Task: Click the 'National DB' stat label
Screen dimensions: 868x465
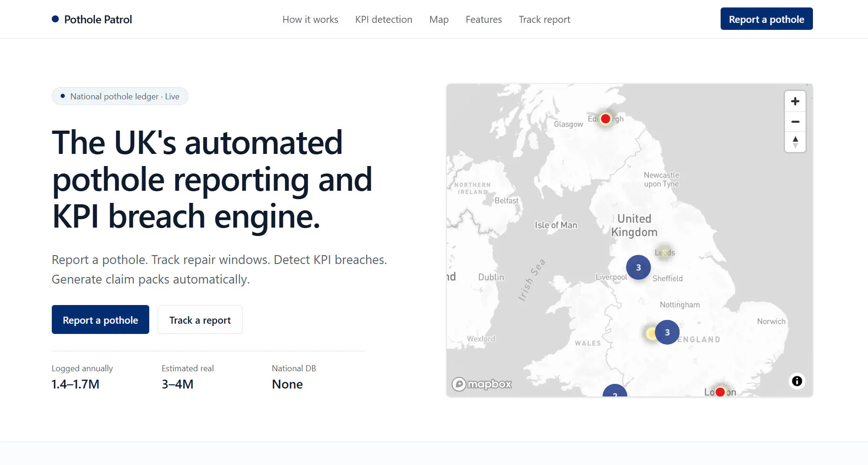Action: coord(294,368)
